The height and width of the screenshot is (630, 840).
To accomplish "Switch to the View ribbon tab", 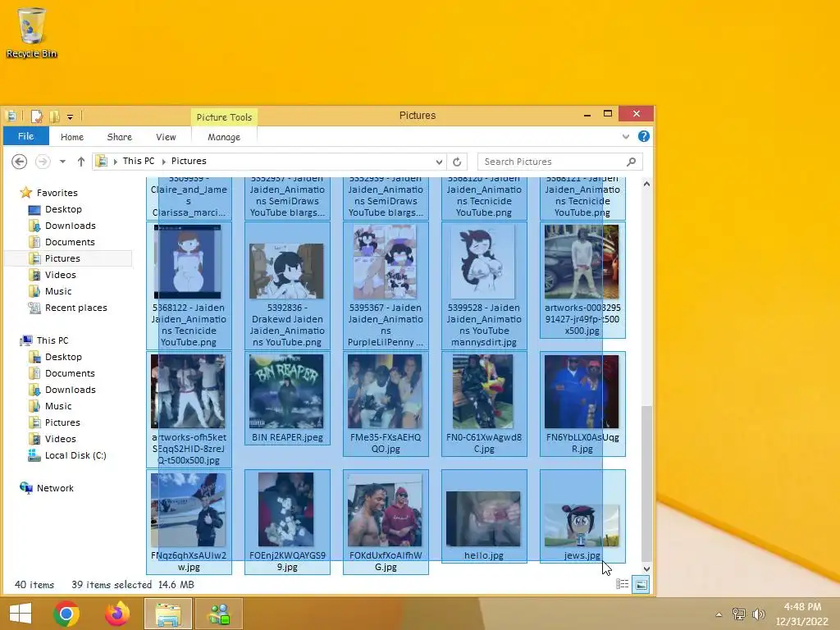I will click(x=166, y=137).
